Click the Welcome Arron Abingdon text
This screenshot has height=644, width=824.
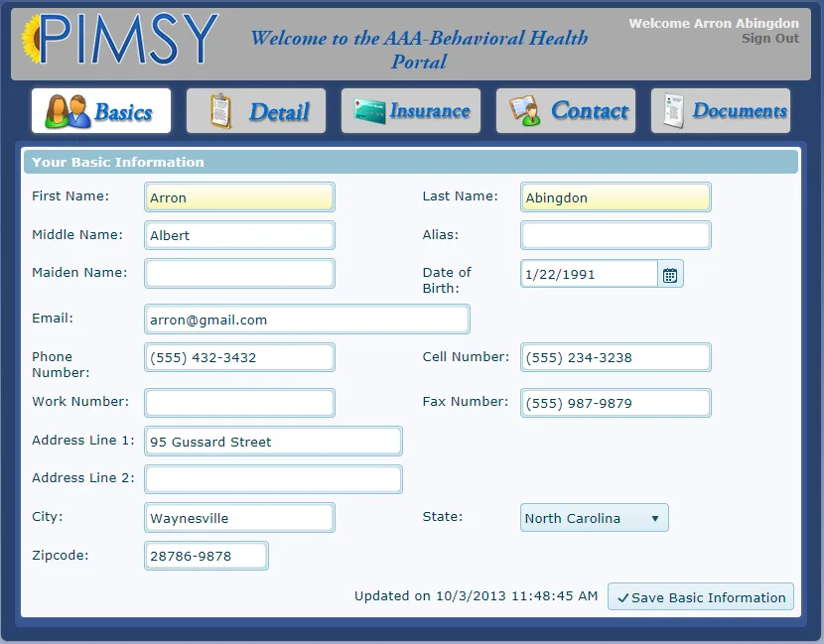pyautogui.click(x=714, y=23)
